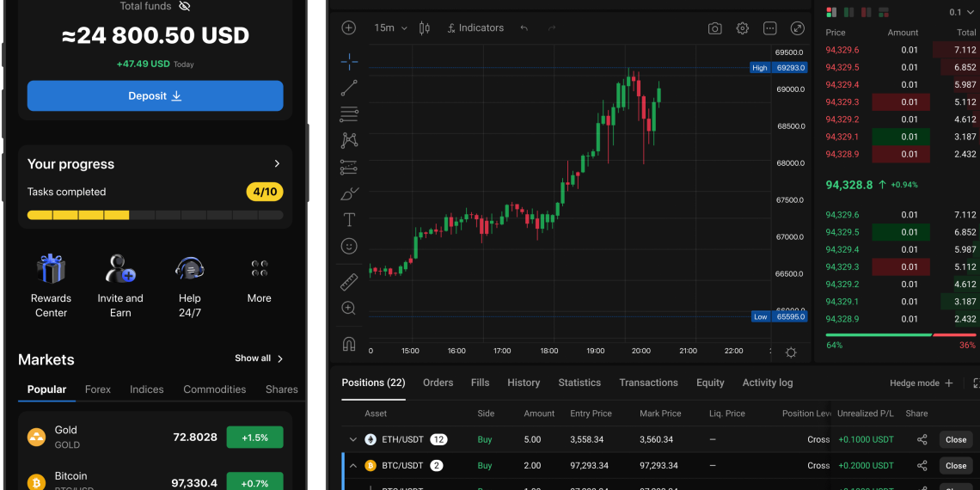Click the High 69293.0 price label

[x=779, y=68]
